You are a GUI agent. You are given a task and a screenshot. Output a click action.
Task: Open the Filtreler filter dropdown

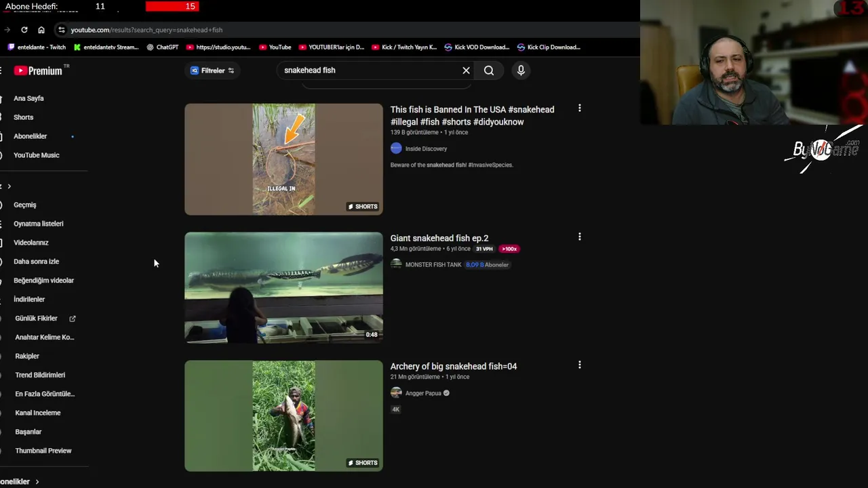(212, 70)
